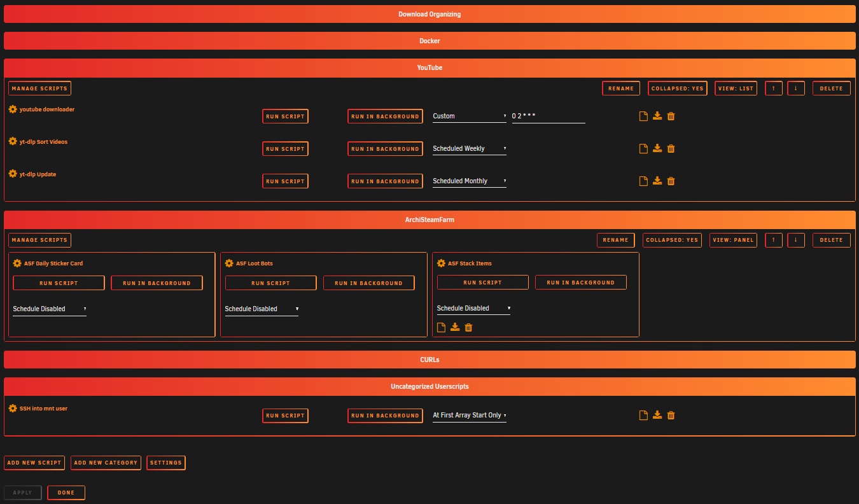This screenshot has height=504, width=859.
Task: View log file icon in ASF Stack Items panel
Action: click(x=441, y=327)
